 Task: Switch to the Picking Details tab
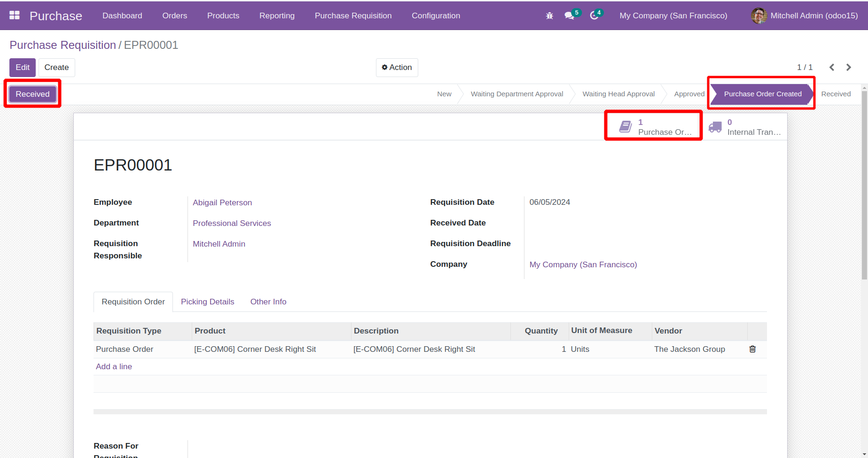(x=207, y=302)
